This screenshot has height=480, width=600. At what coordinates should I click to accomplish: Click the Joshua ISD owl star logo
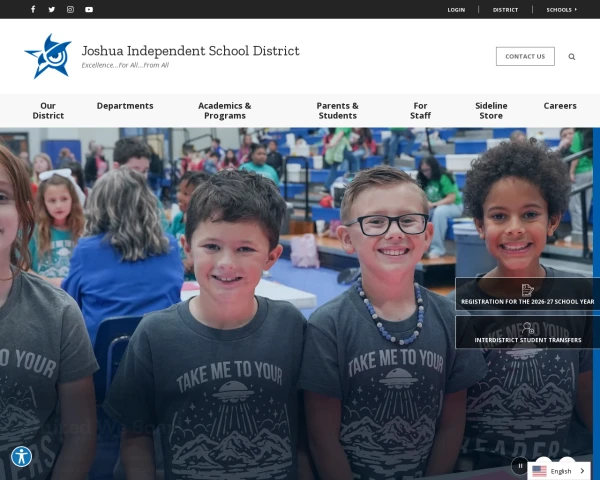point(48,56)
